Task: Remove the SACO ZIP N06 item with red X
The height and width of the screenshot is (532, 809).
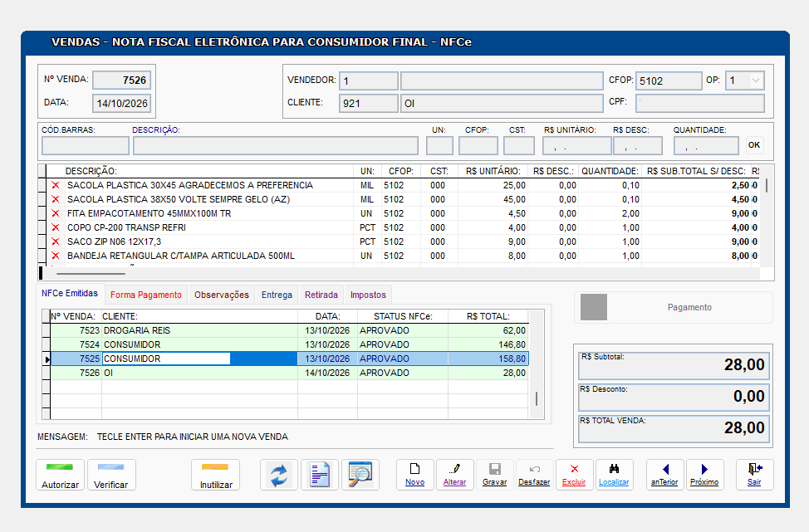Action: pos(55,242)
